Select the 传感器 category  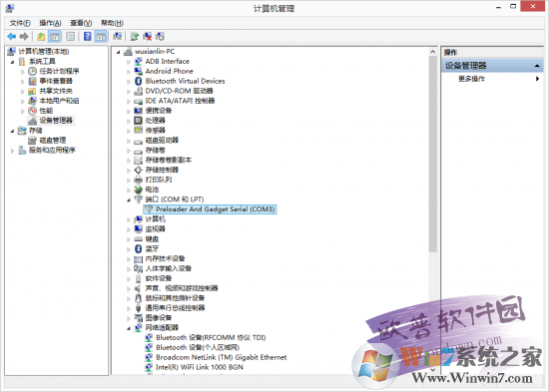(155, 131)
